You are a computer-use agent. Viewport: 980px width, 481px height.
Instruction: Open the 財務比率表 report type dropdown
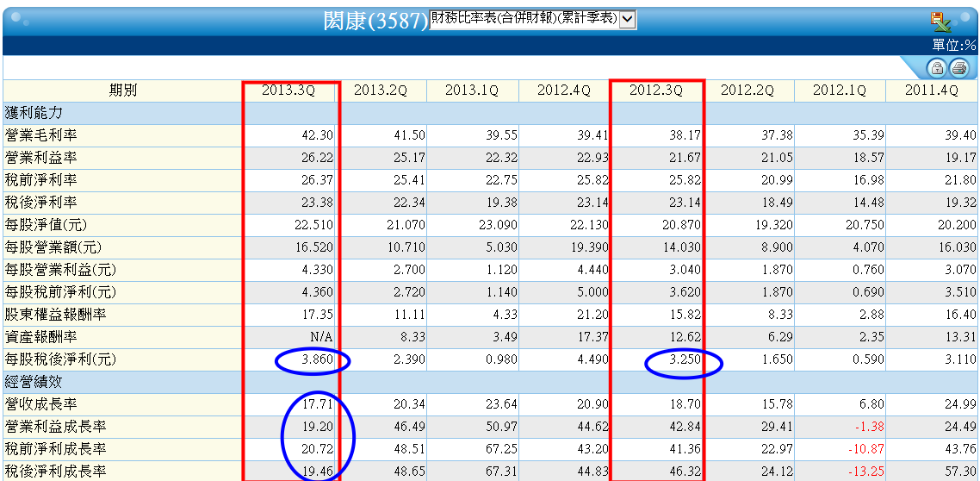coord(533,19)
